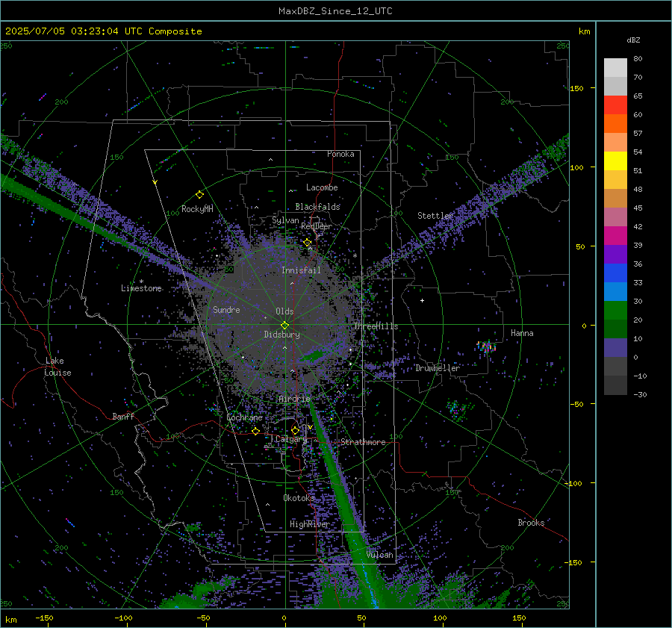Select the purple 36-39 dBZ legend swatch
The image size is (672, 628).
click(x=615, y=255)
